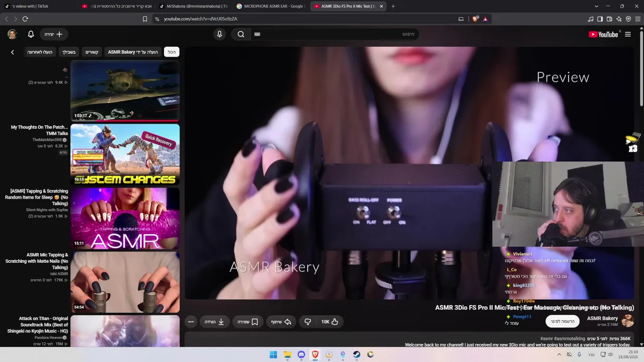644x362 pixels.
Task: Open the YouTube account avatar menu
Action: [12, 34]
